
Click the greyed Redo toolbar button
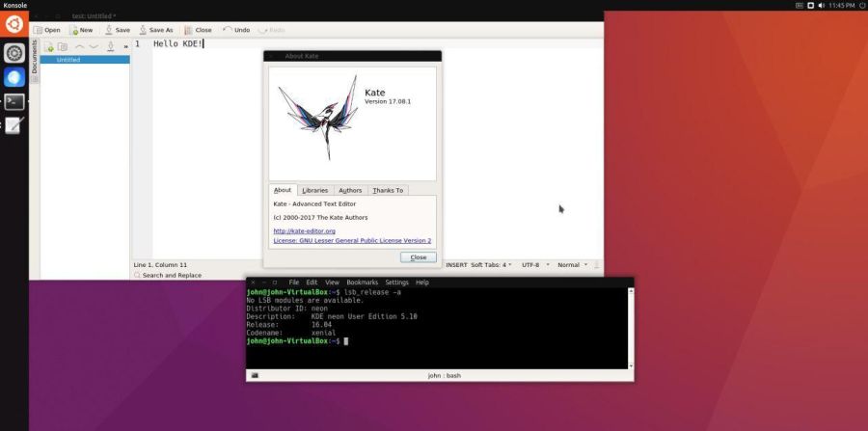point(271,30)
